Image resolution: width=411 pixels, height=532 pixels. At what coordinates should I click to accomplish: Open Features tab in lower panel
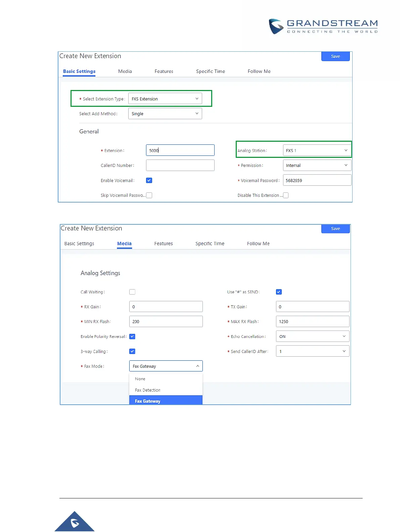(x=164, y=243)
